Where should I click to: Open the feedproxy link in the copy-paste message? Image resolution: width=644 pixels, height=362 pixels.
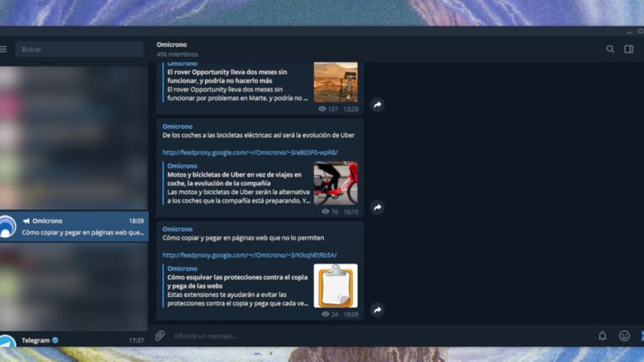click(x=250, y=255)
